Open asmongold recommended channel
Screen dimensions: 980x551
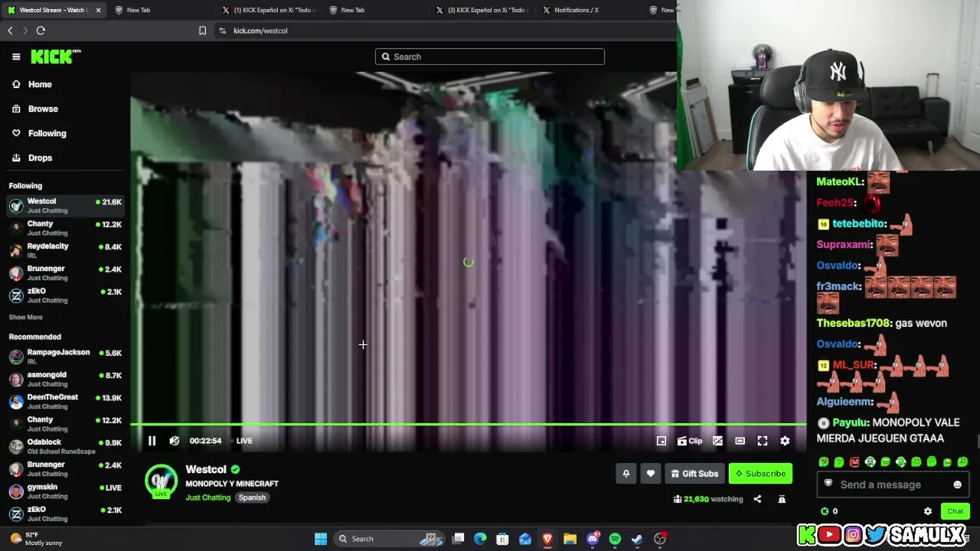65,379
